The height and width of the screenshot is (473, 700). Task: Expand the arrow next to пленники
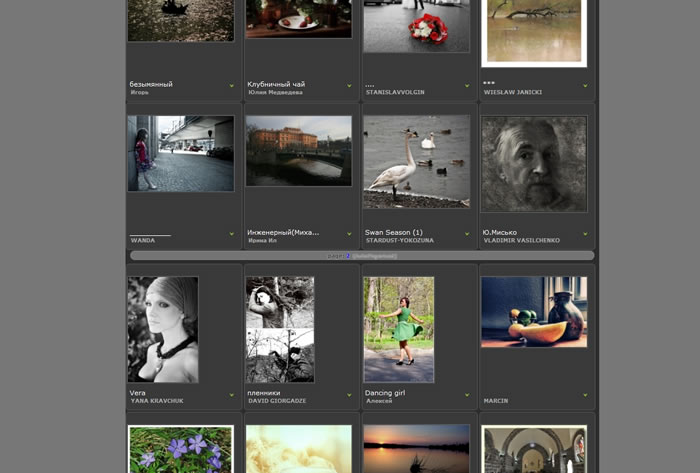point(349,395)
